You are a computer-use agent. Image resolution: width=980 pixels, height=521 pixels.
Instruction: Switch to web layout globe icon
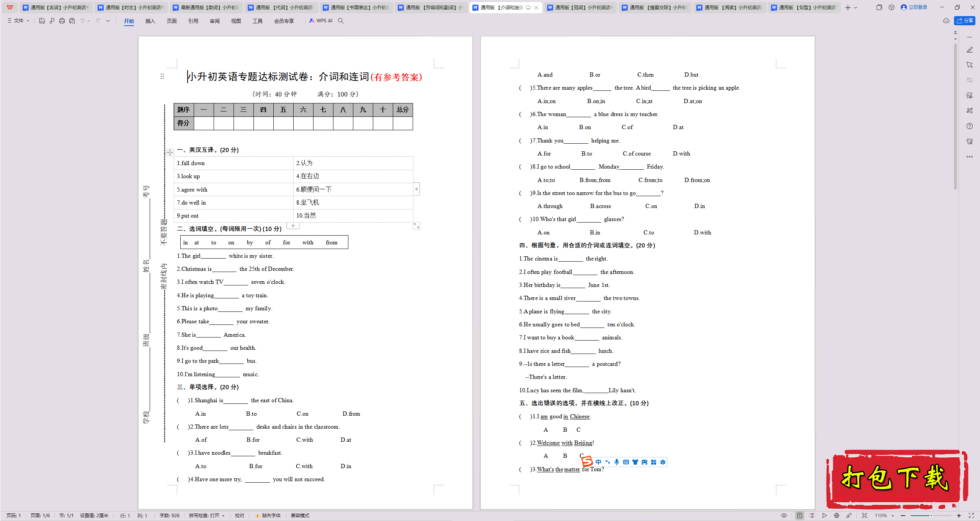click(837, 516)
